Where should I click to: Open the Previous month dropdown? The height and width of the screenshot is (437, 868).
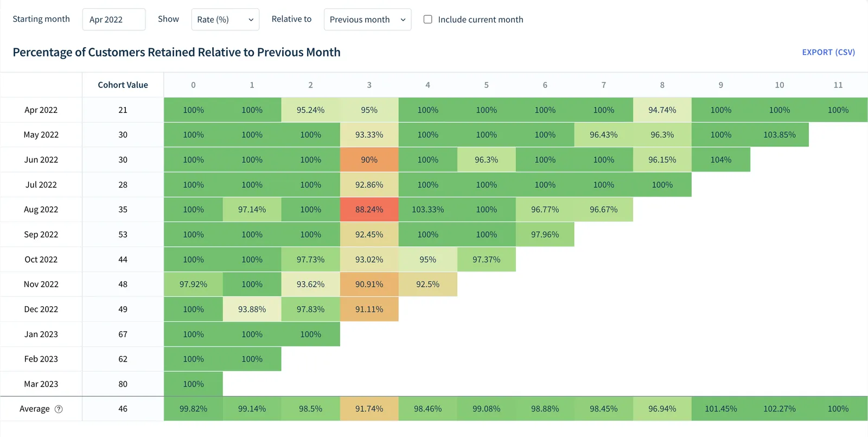(x=367, y=20)
